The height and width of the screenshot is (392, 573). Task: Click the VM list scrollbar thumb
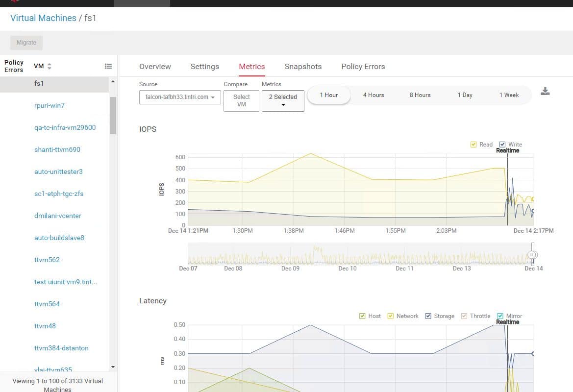tap(113, 116)
